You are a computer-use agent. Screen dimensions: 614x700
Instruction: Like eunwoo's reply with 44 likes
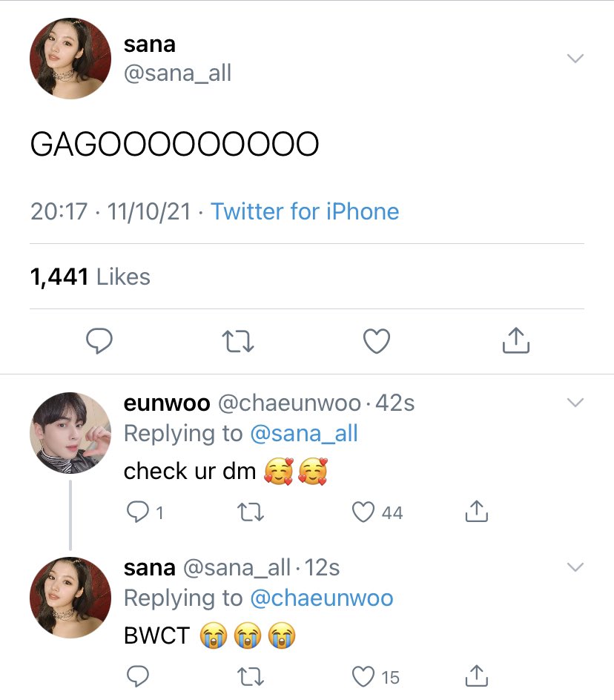tap(377, 512)
